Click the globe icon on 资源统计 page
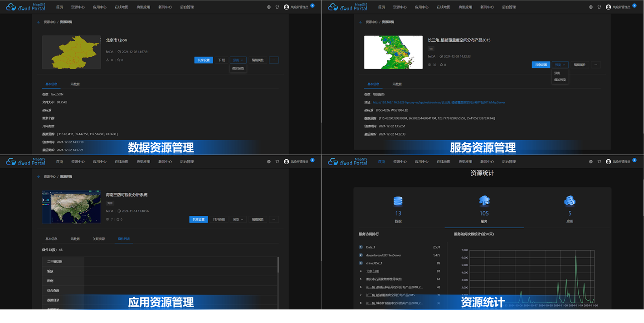 [x=591, y=162]
